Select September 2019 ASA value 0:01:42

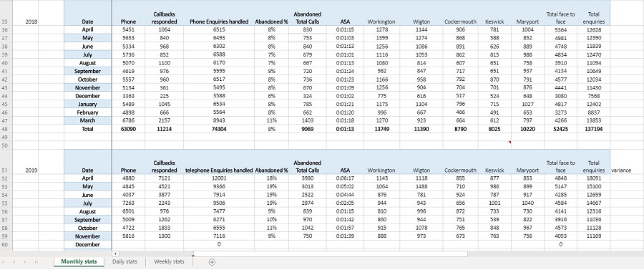point(345,219)
